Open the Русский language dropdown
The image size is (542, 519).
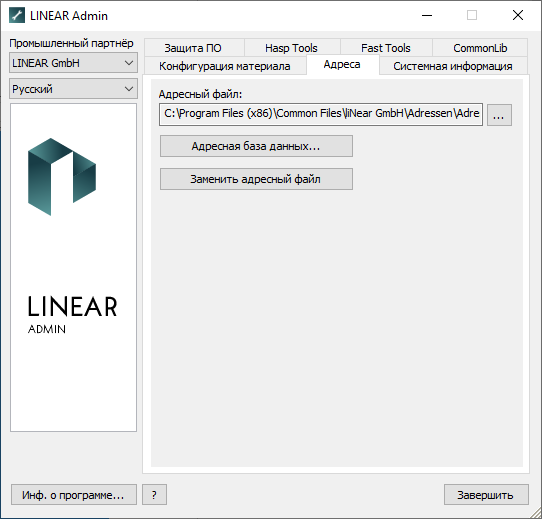tap(73, 89)
